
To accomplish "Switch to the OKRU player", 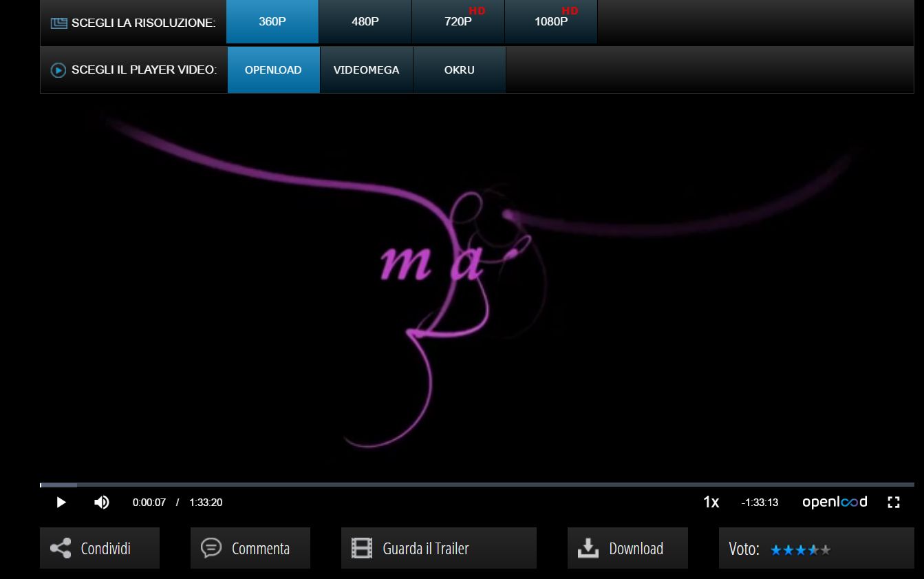I will [x=459, y=70].
